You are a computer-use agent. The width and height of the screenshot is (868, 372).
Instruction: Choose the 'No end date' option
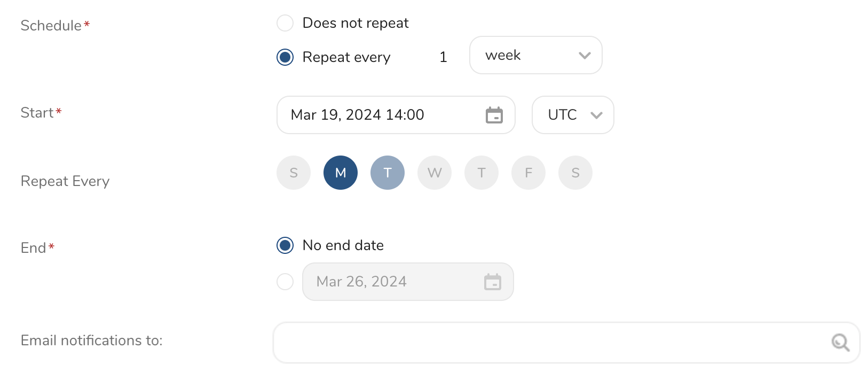tap(285, 245)
